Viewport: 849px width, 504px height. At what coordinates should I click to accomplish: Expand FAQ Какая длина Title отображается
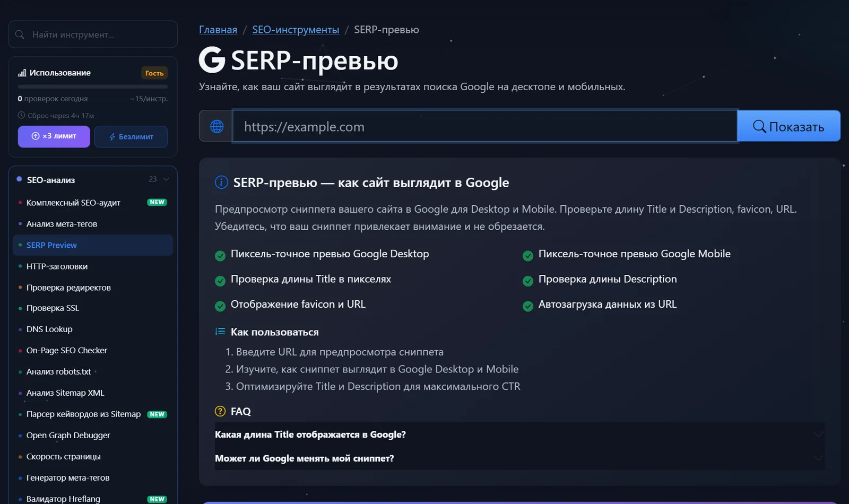point(519,435)
